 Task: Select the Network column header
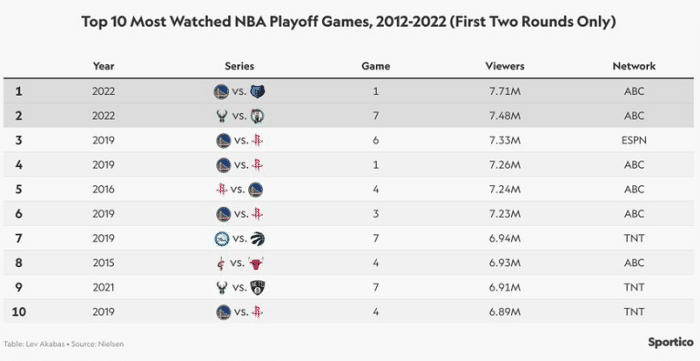[634, 66]
